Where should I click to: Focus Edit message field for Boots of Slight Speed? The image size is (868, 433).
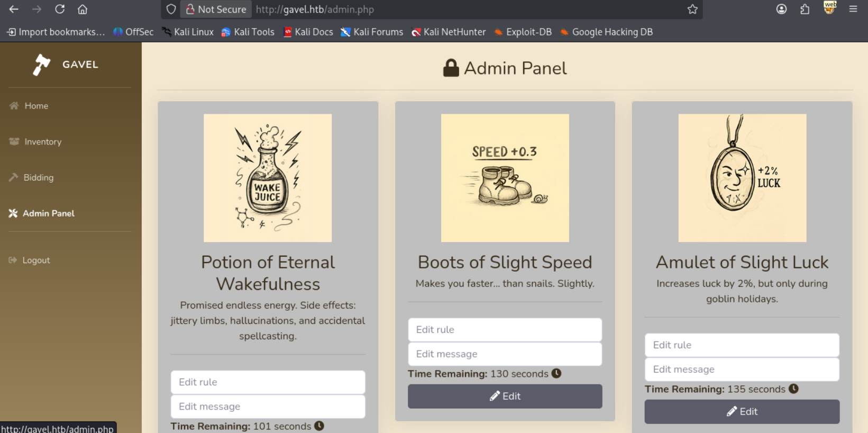505,354
